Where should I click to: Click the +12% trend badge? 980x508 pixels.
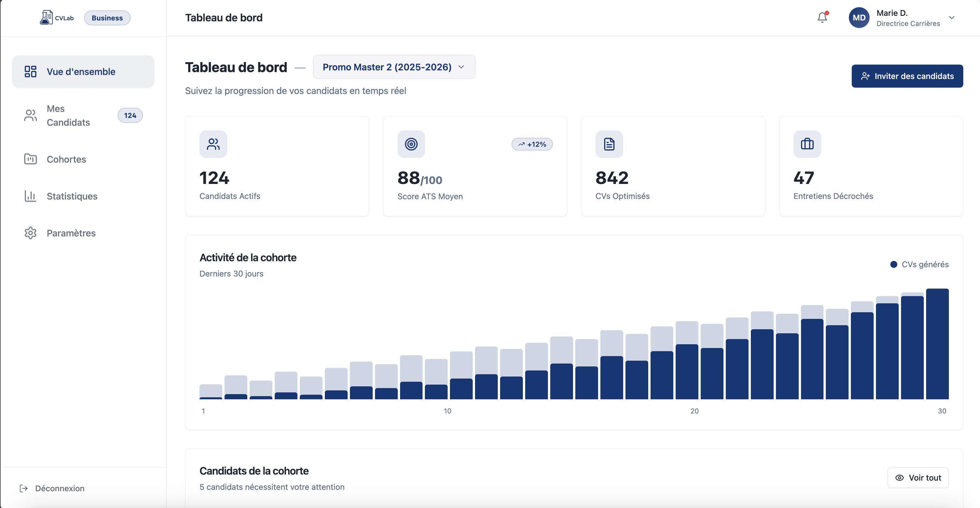tap(532, 144)
